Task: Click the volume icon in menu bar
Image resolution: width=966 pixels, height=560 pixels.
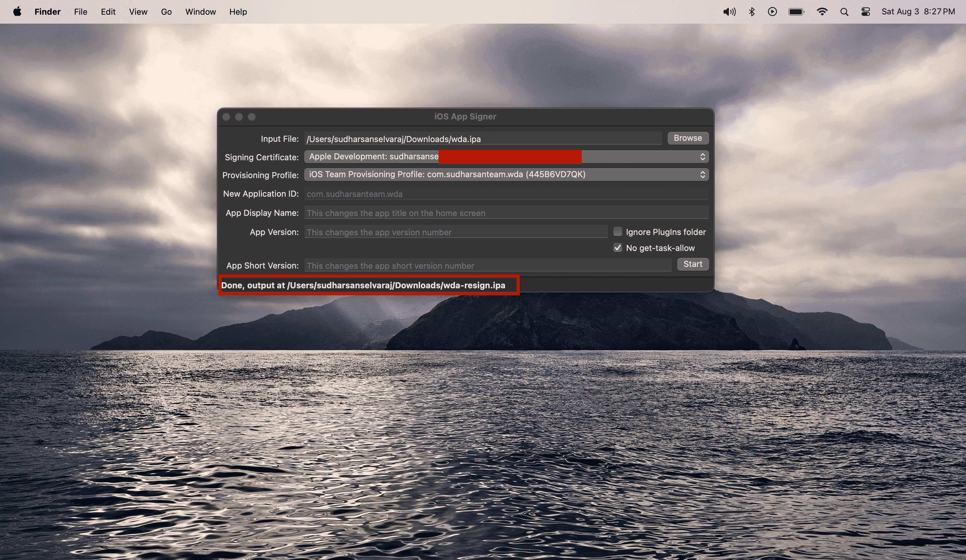Action: [729, 11]
